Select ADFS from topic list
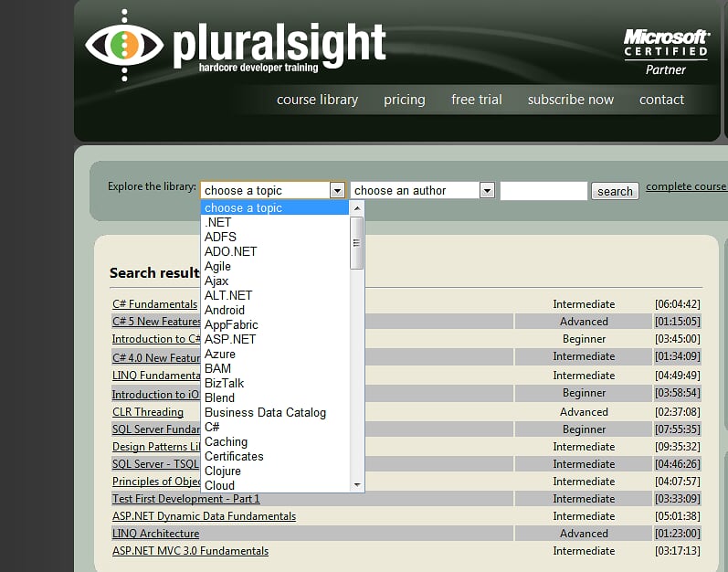Screen dimensions: 728x572 274,237
